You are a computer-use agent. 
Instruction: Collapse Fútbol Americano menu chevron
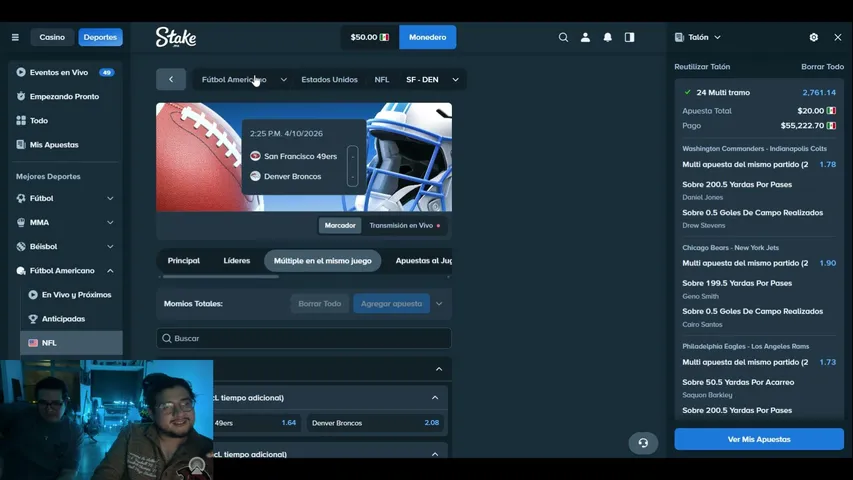(110, 270)
